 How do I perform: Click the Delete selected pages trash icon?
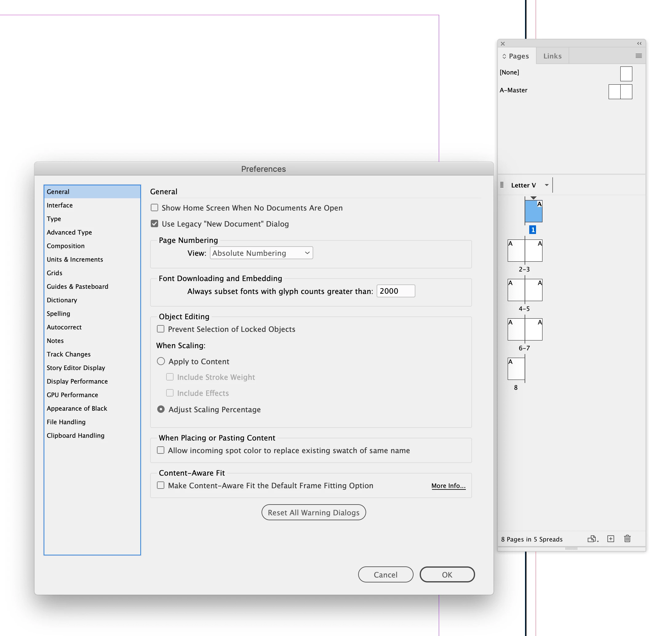click(x=627, y=539)
